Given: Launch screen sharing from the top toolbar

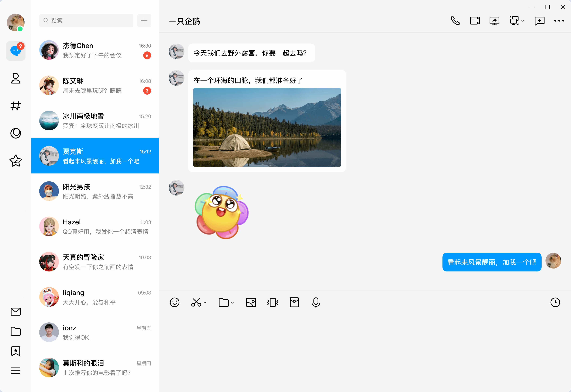Looking at the screenshot, I should click(x=494, y=21).
